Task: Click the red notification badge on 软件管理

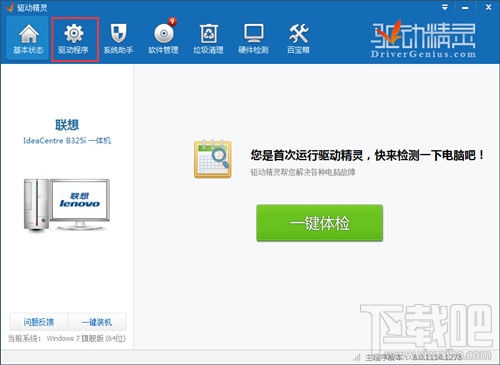Action: (172, 21)
